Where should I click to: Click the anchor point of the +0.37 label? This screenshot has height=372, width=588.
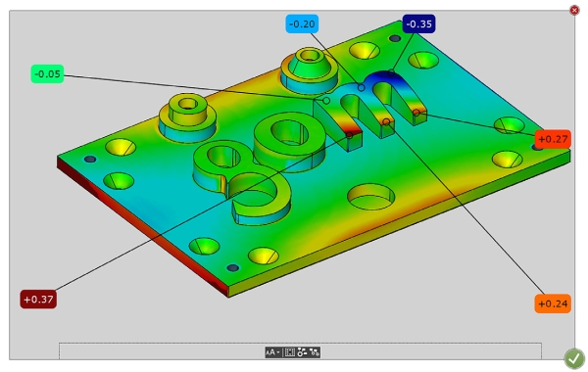coord(349,135)
